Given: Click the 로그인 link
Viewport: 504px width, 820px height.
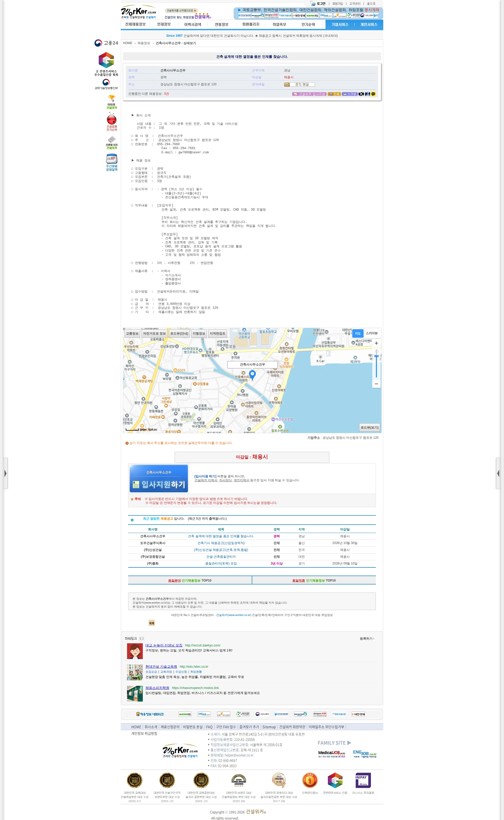Looking at the screenshot, I should [x=321, y=4].
